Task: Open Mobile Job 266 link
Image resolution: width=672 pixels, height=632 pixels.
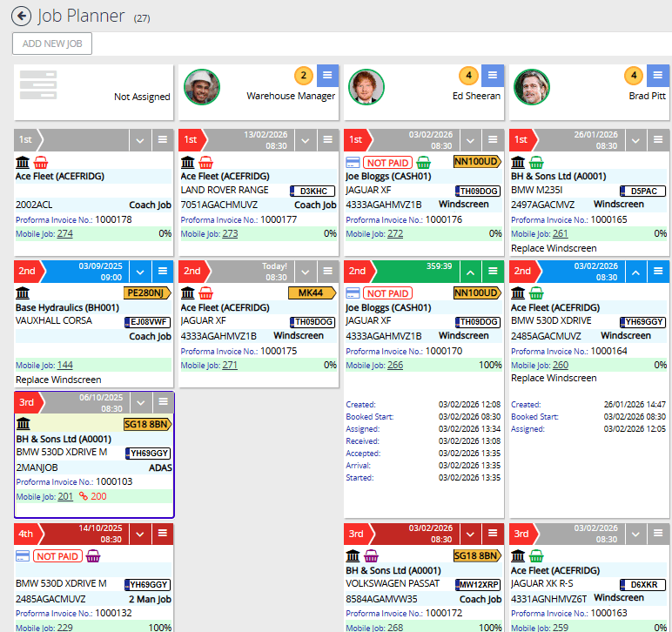Action: [x=395, y=366]
